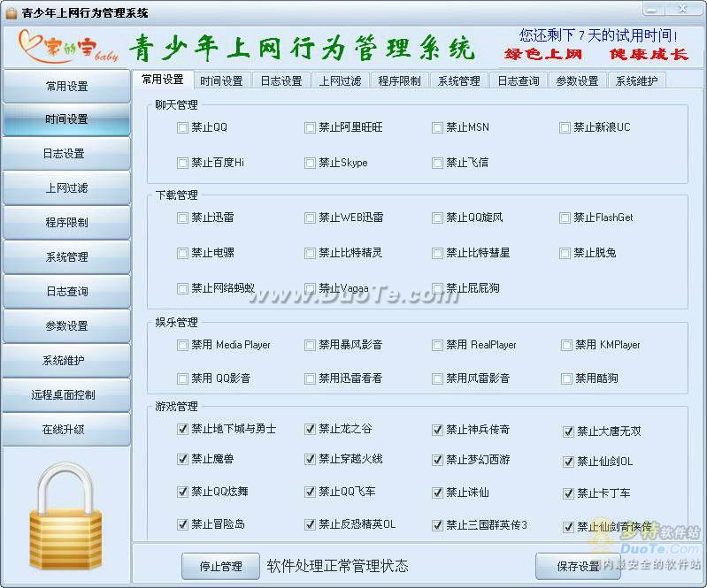Disable 禁止神兵传奇 checkbox

click(x=437, y=431)
